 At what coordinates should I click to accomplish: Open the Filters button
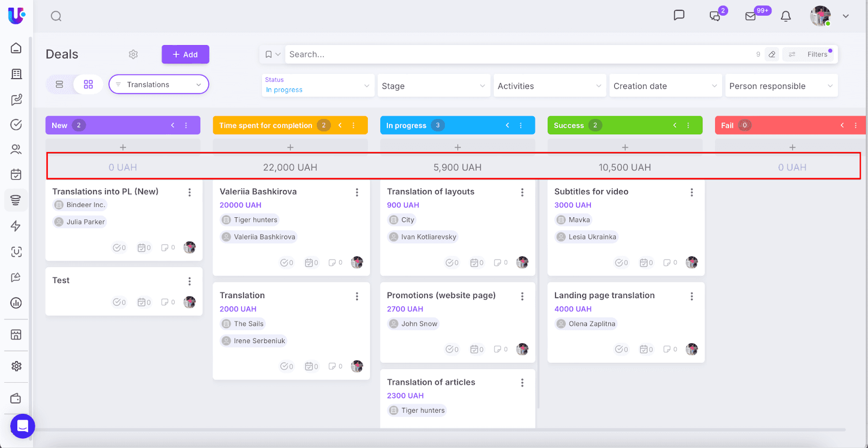pos(810,54)
